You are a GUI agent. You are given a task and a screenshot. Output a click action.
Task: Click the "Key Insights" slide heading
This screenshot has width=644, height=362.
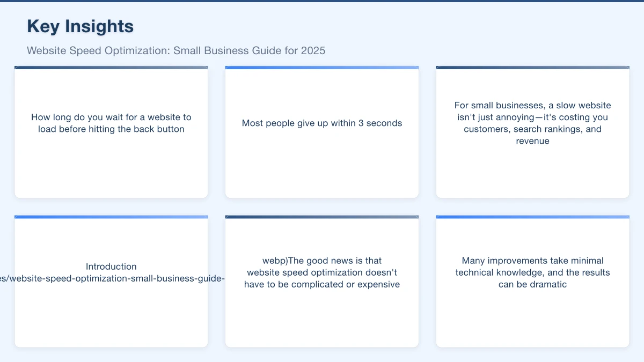click(80, 26)
